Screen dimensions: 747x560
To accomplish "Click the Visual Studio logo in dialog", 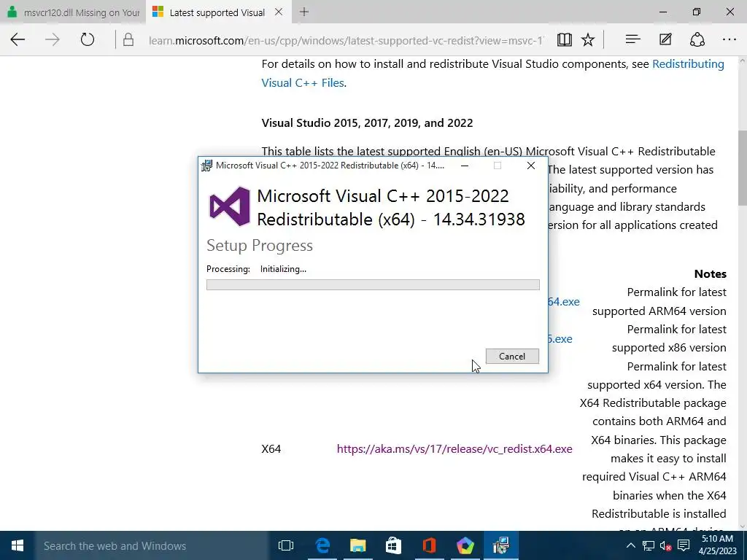I will tap(230, 206).
